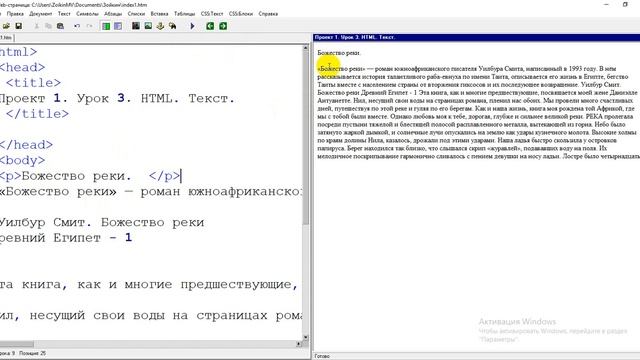
Task: Toggle the blue panel layout icon
Action: (x=118, y=26)
